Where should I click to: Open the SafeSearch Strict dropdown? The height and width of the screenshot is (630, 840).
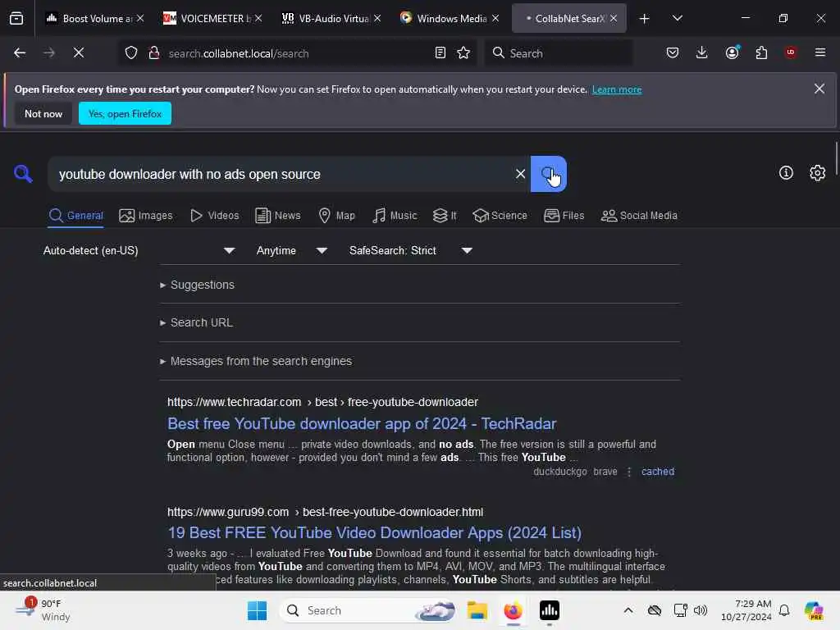tap(410, 250)
